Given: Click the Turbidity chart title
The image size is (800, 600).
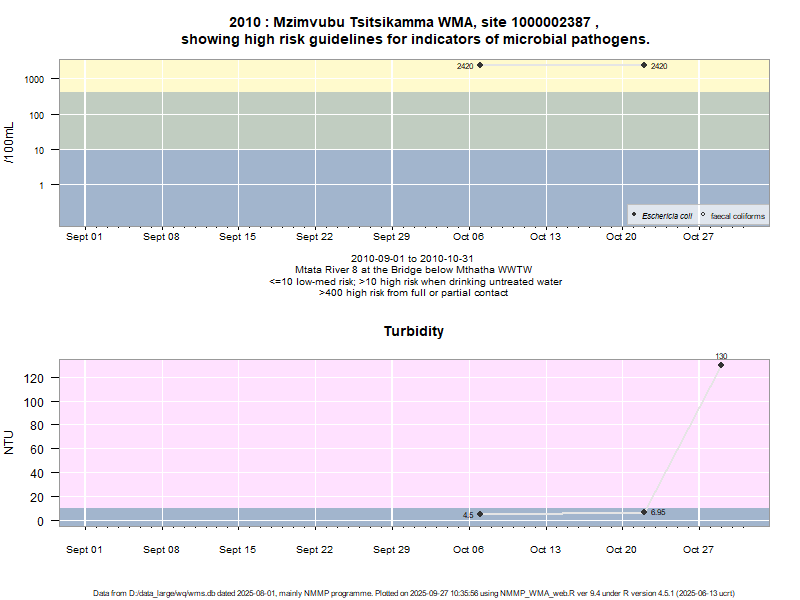Looking at the screenshot, I should pyautogui.click(x=414, y=331).
